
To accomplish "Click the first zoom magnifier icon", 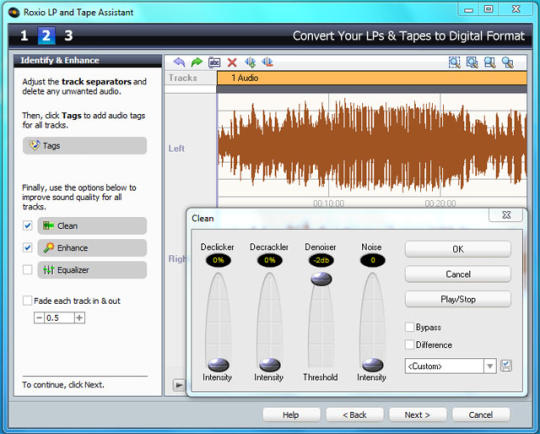I will point(455,62).
